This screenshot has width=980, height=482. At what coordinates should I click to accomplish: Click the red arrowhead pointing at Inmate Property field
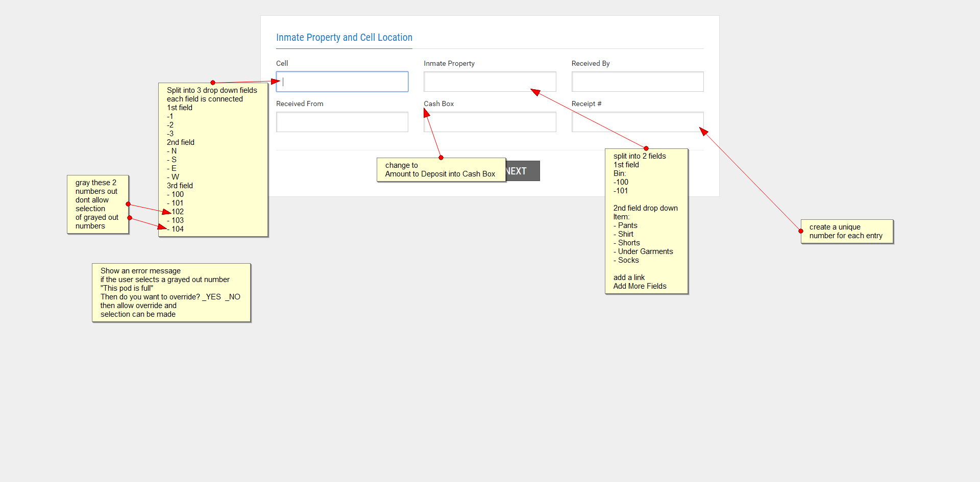535,92
